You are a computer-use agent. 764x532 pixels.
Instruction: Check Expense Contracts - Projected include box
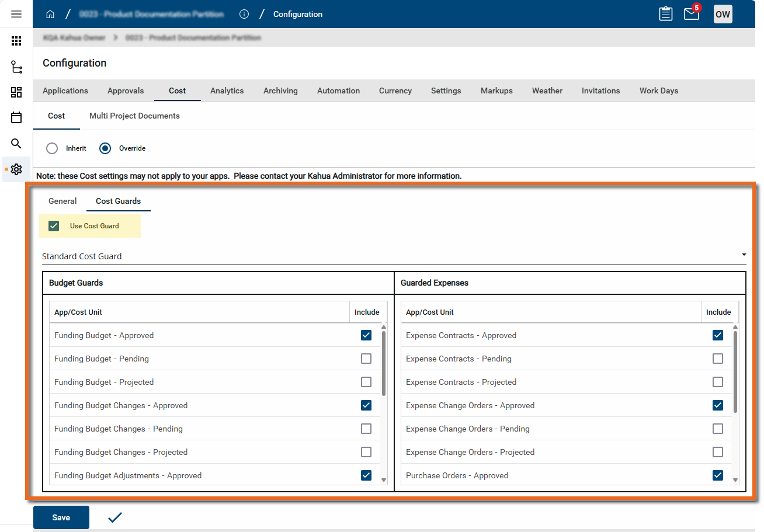pos(718,382)
